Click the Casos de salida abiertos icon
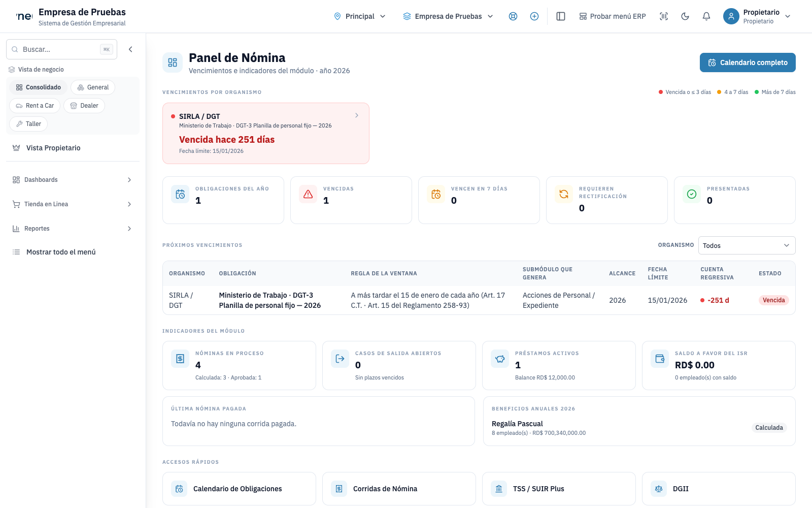The image size is (812, 508). (x=340, y=359)
